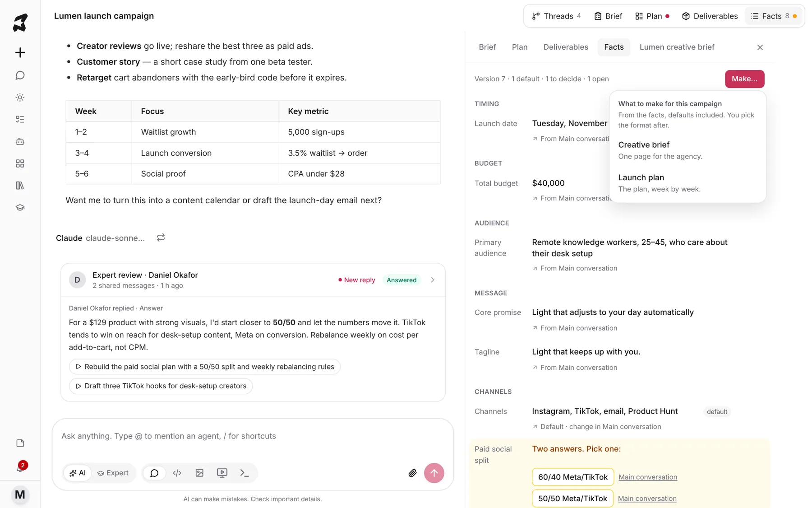
Task: Open the document icon near the sidebar bottom
Action: pyautogui.click(x=20, y=443)
